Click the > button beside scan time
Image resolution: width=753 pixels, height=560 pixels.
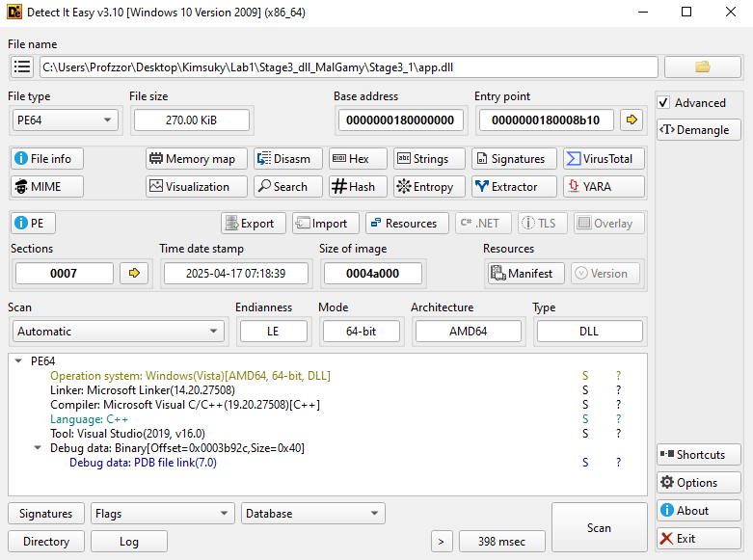442,542
